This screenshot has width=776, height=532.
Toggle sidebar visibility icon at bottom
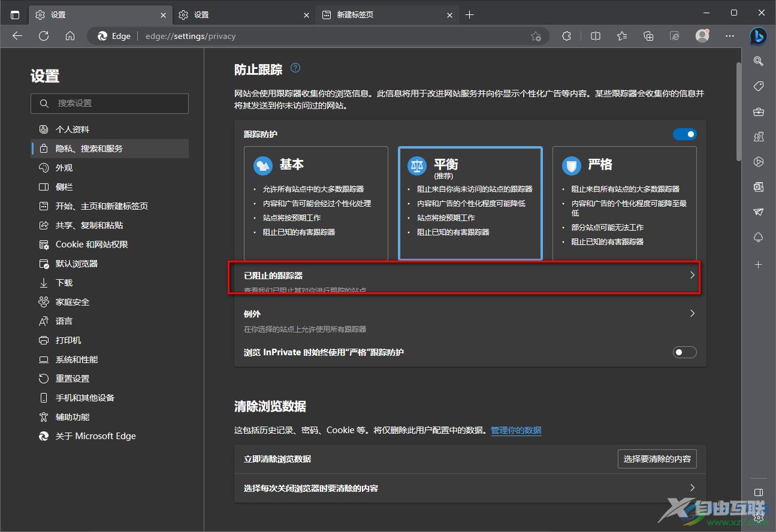click(759, 492)
